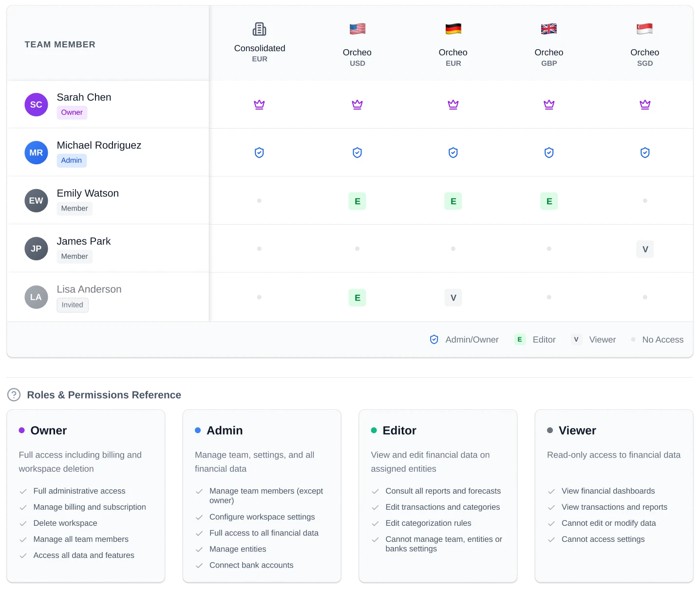Screen dimensions: 700x593
Task: Click the name Michael Rodriguez
Action: tap(99, 145)
